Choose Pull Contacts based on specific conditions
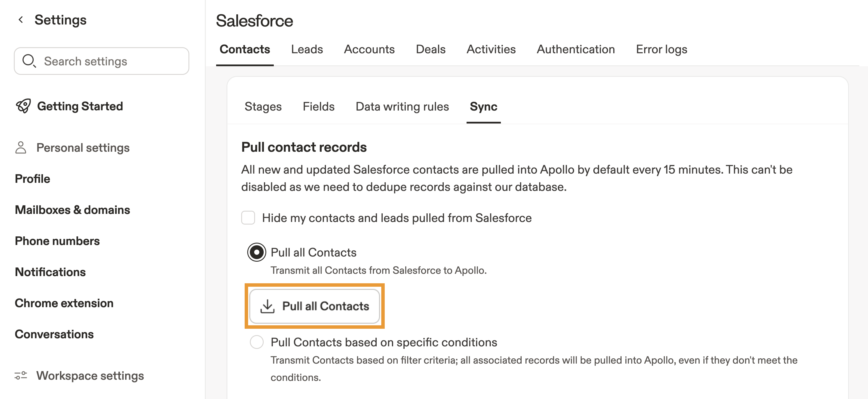The image size is (868, 399). (256, 342)
